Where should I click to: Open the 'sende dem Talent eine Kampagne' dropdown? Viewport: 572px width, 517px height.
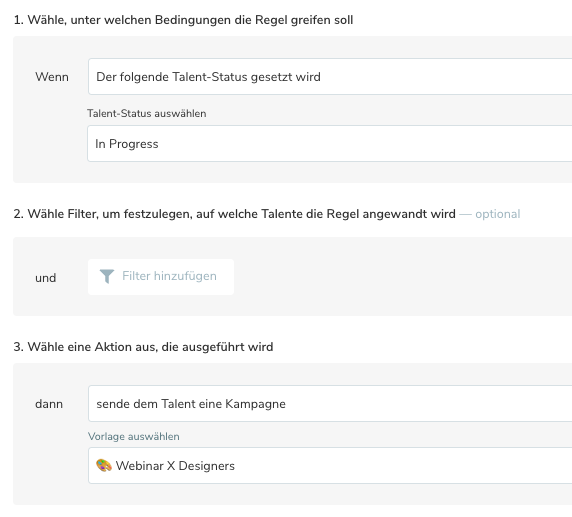pyautogui.click(x=330, y=404)
